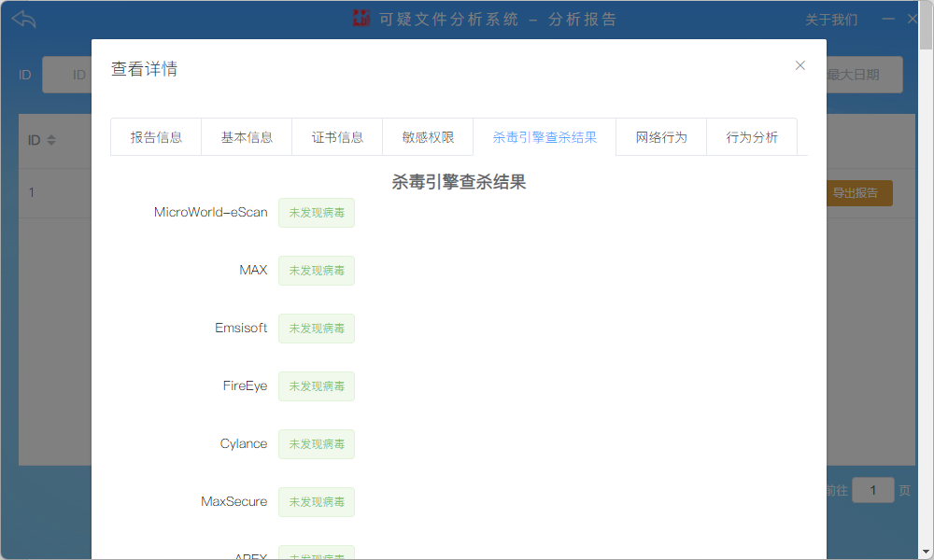Click the Emsisoft result tag
This screenshot has height=560, width=934.
pyautogui.click(x=317, y=329)
